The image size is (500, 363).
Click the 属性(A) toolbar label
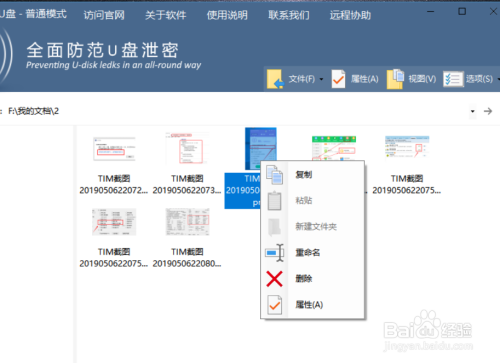click(x=365, y=79)
